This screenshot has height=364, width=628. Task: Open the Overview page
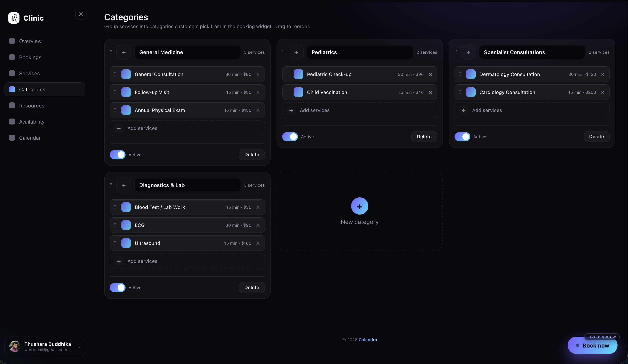[x=45, y=41]
